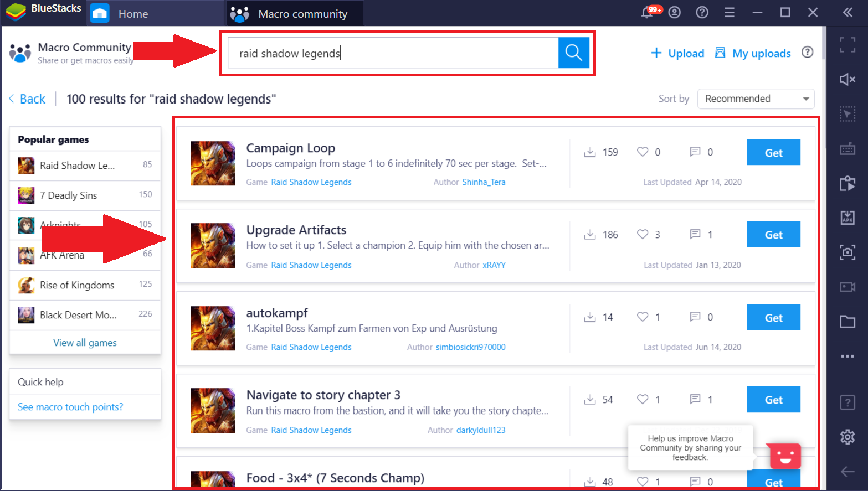868x491 pixels.
Task: Like the Campaign Loop macro heart icon
Action: tap(643, 152)
